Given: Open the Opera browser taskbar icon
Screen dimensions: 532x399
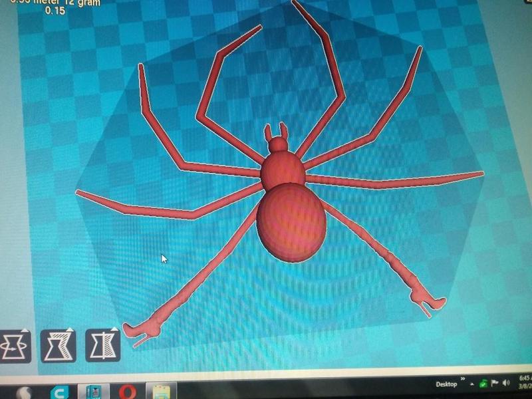Looking at the screenshot, I should point(128,391).
